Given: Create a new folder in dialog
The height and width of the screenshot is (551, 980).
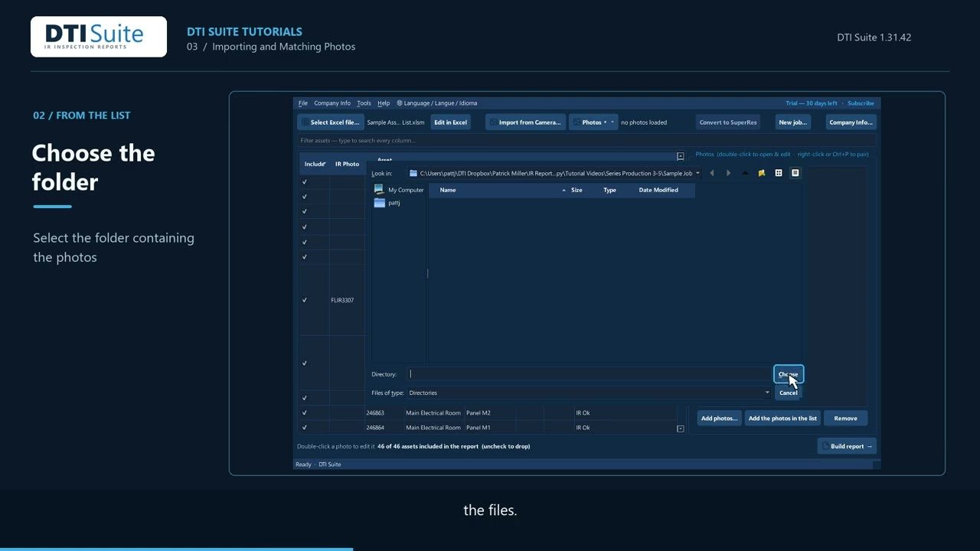Looking at the screenshot, I should tap(761, 173).
